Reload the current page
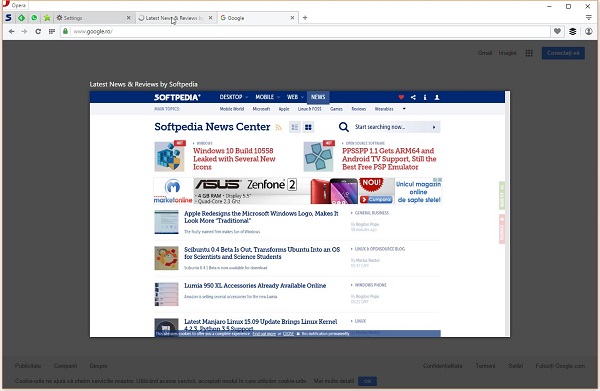Image resolution: width=600 pixels, height=391 pixels. [x=38, y=31]
